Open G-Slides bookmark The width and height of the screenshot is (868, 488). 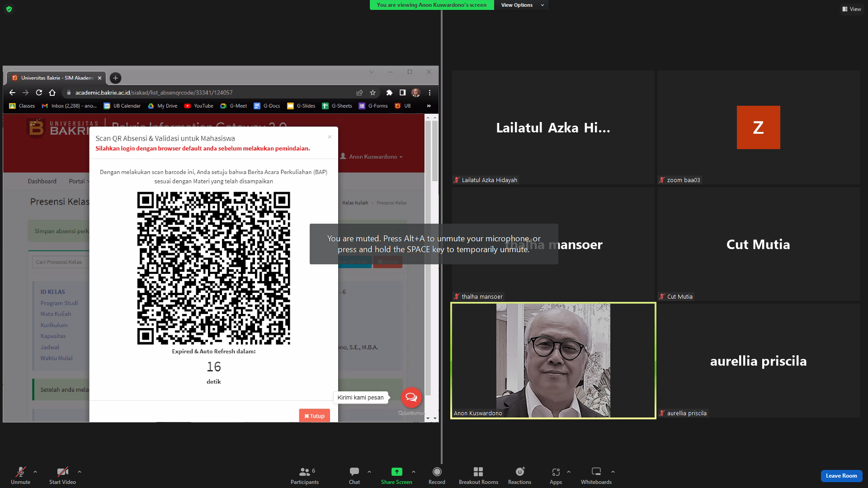(302, 106)
